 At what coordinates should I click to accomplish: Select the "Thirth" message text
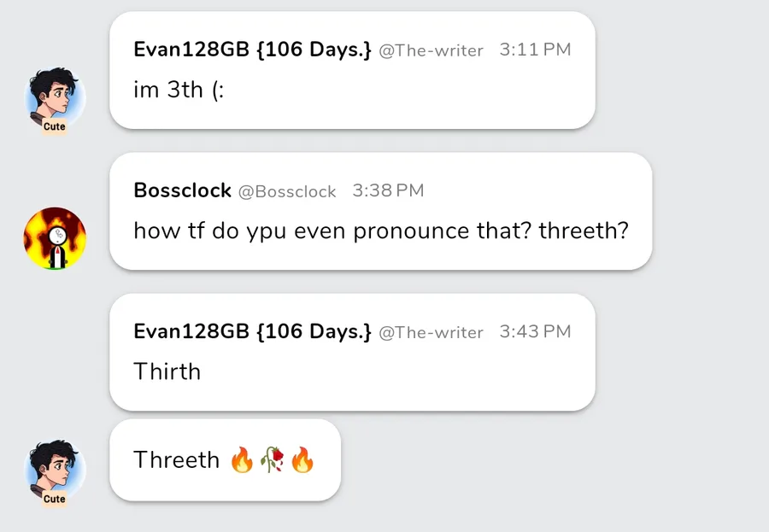pyautogui.click(x=167, y=371)
